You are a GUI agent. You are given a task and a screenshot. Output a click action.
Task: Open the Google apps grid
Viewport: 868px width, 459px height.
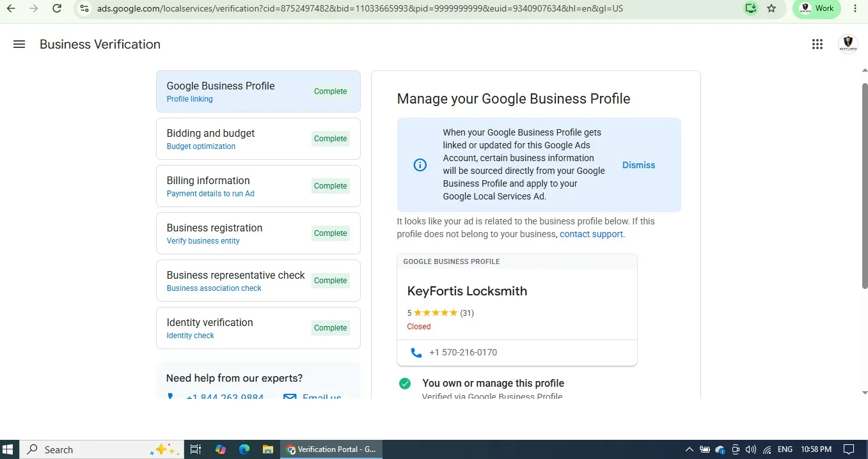point(817,44)
